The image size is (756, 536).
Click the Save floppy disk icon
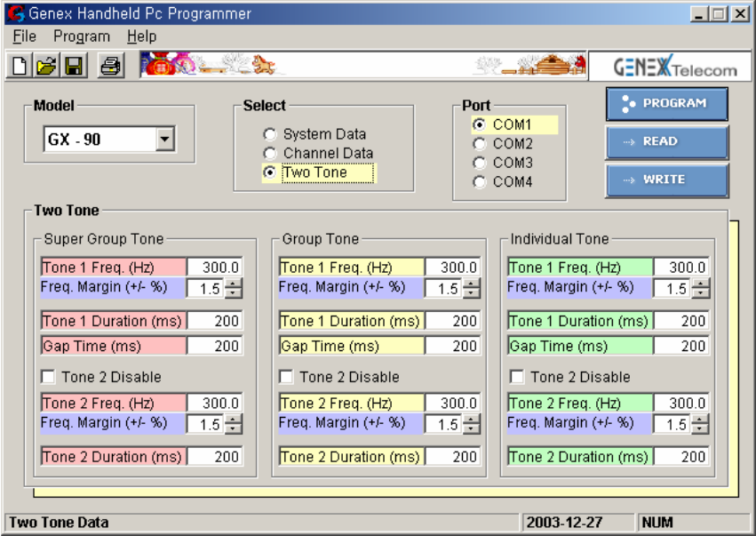pyautogui.click(x=74, y=66)
